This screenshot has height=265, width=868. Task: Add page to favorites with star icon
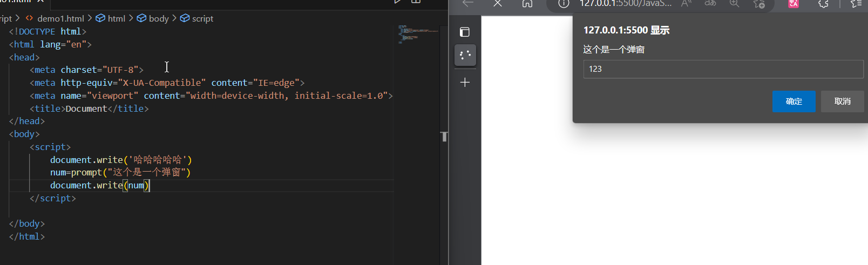point(759,4)
